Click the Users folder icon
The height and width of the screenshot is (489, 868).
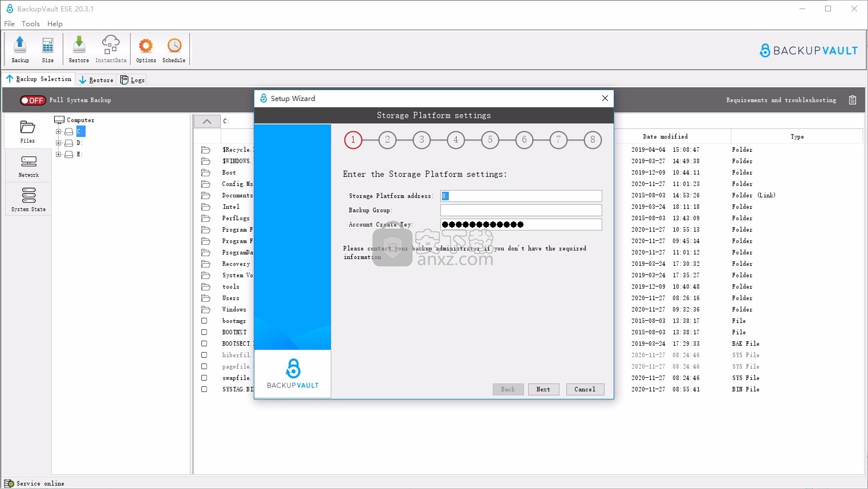[206, 298]
